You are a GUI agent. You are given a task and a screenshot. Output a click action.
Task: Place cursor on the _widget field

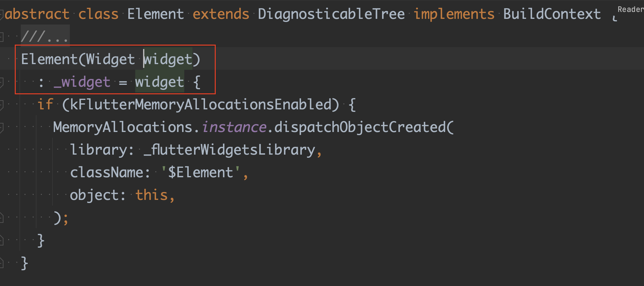click(x=82, y=82)
